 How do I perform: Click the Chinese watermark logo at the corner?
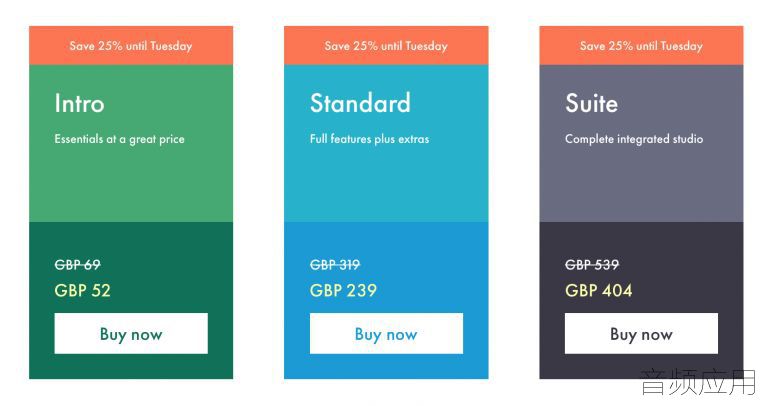pyautogui.click(x=699, y=382)
